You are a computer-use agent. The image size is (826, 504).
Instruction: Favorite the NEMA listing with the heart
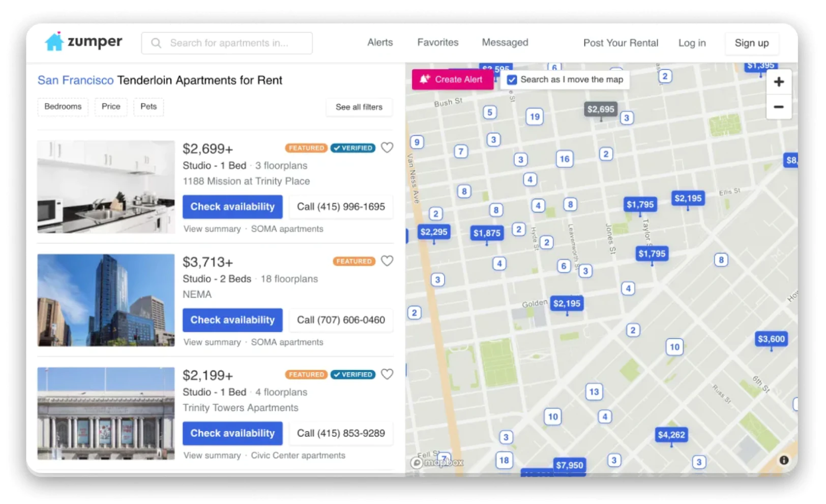(387, 261)
